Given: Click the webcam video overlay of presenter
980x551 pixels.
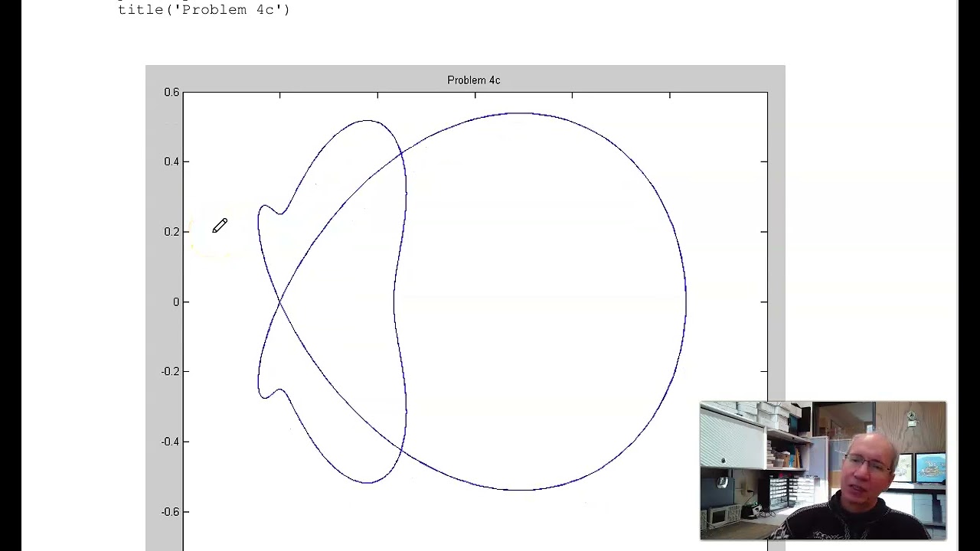Looking at the screenshot, I should coord(823,471).
